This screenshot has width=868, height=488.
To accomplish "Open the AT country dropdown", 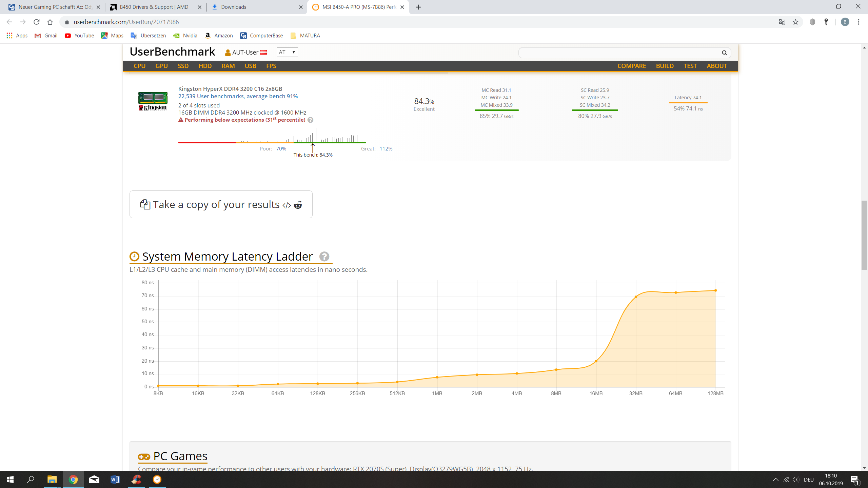I will click(287, 52).
